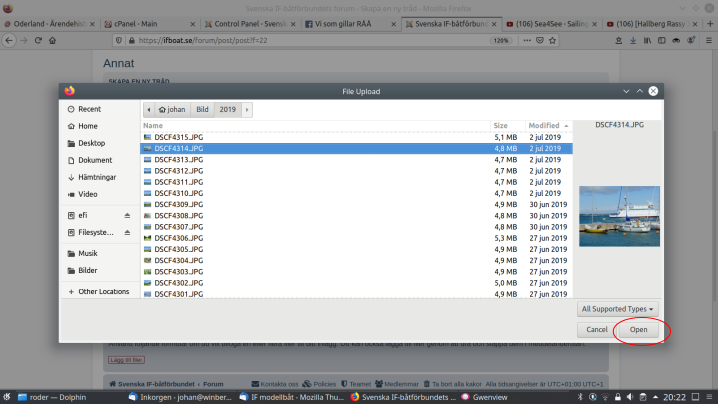Open Musik folder in sidebar
Screen dimensions: 718x404
87,253
